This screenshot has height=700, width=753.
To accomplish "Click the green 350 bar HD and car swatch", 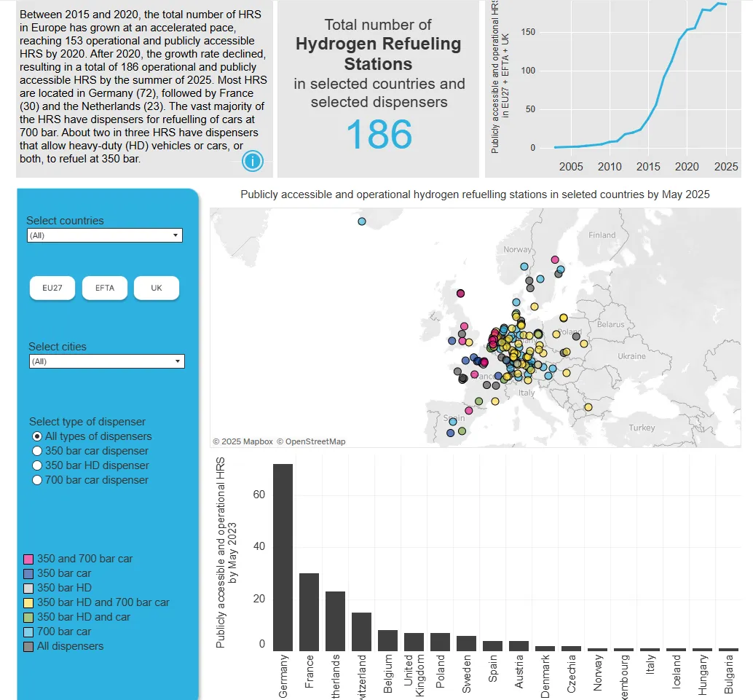I will [28, 618].
